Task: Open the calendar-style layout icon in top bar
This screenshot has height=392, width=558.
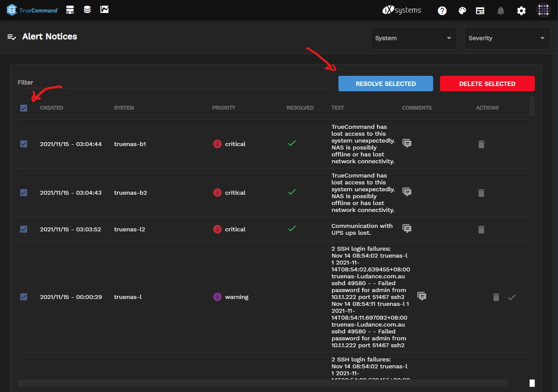Action: pyautogui.click(x=480, y=11)
